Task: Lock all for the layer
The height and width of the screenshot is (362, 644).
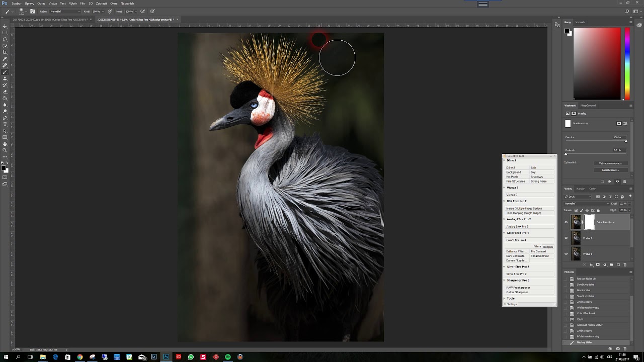Action: [598, 210]
